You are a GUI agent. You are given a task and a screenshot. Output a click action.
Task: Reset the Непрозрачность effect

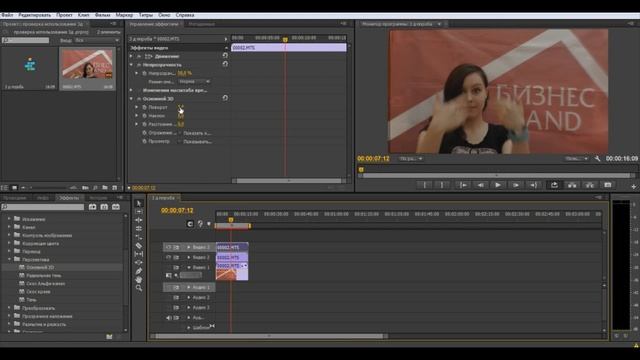[225, 64]
